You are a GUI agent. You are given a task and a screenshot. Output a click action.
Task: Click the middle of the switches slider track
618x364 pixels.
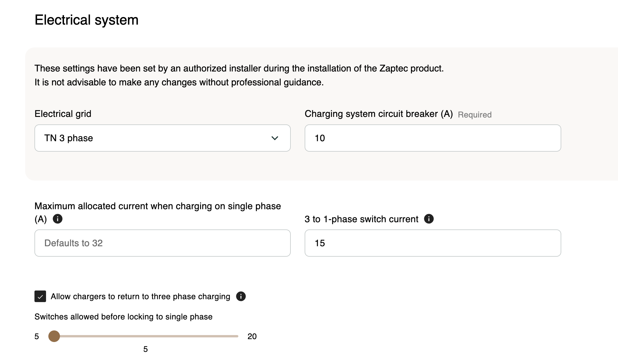coord(146,336)
